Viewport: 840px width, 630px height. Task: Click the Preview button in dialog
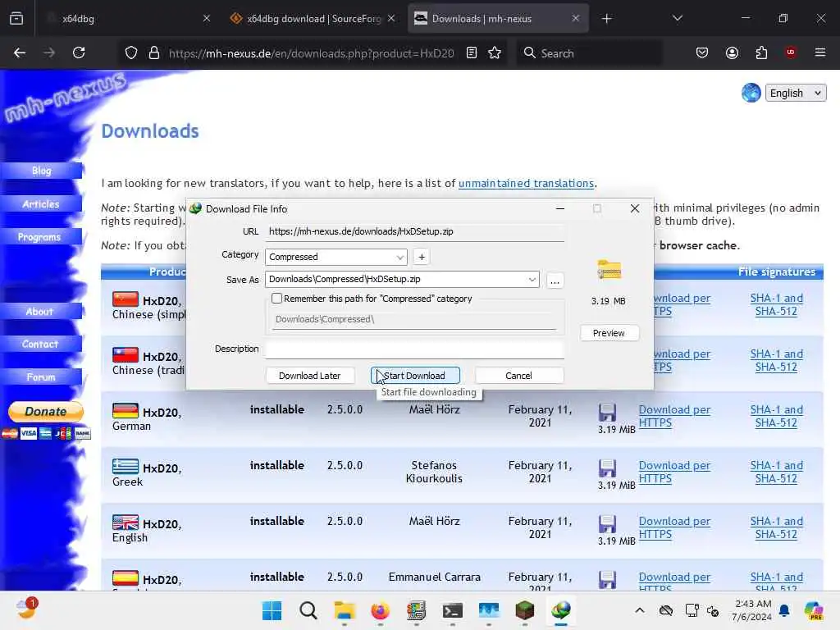pos(609,333)
